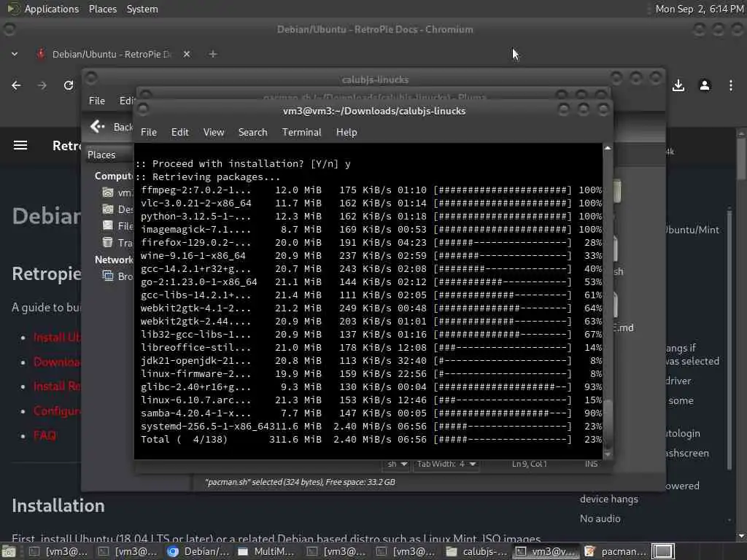Click INS indicator in Pluma status bar
Screen dimensions: 747x560
click(591, 464)
